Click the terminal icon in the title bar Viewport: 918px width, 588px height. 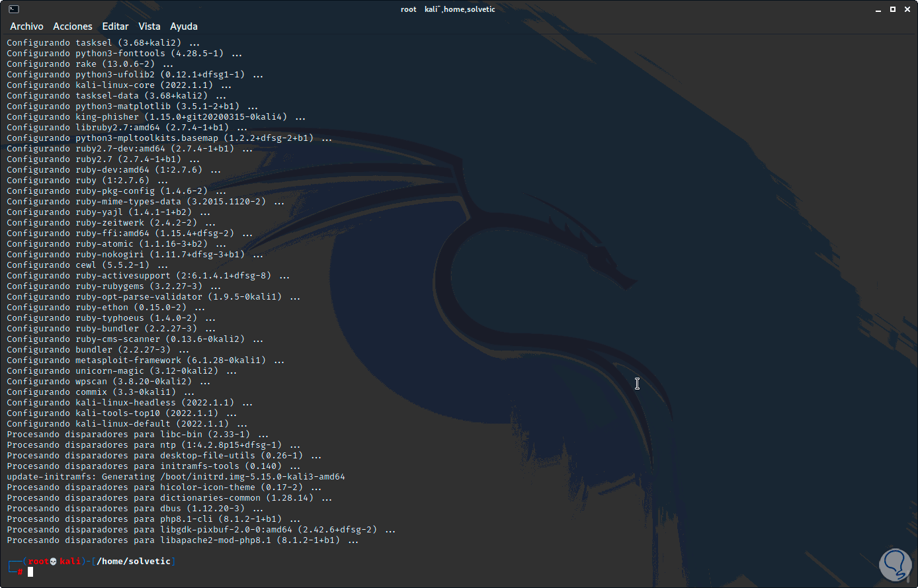(14, 9)
